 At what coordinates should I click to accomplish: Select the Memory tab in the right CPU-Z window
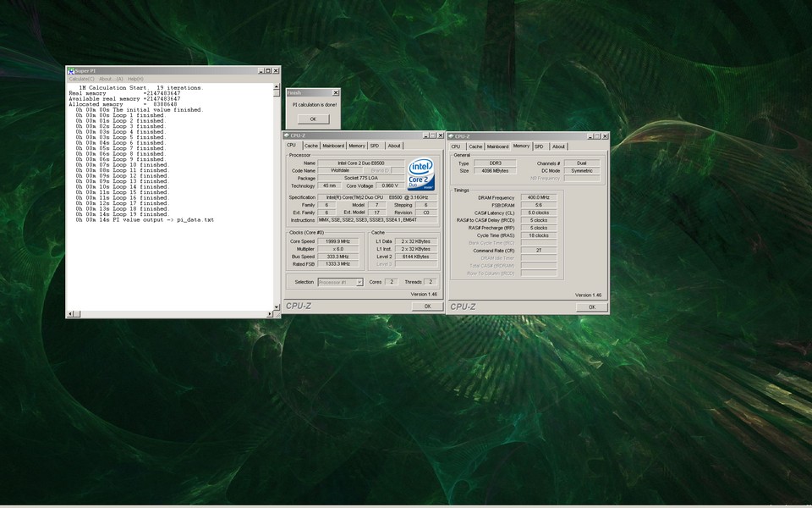click(522, 146)
